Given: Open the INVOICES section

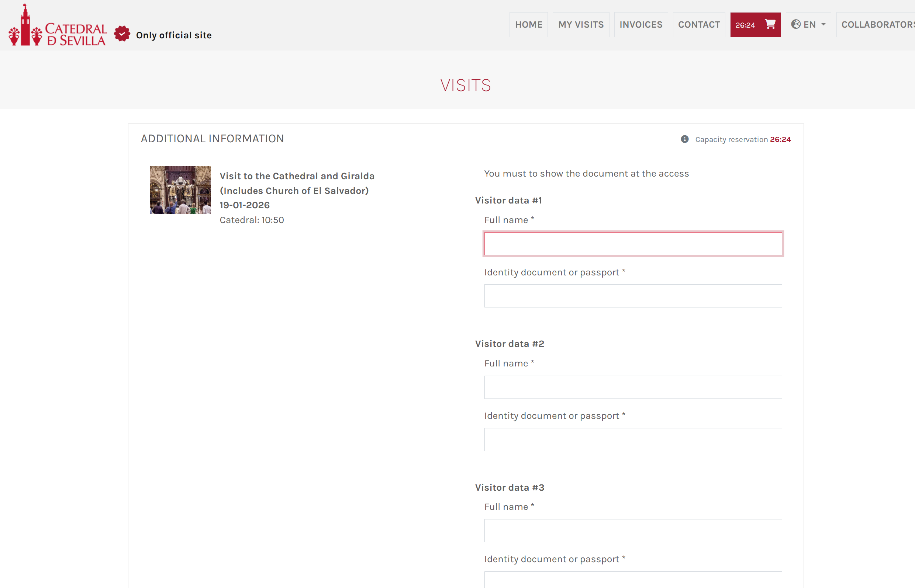Looking at the screenshot, I should 641,25.
